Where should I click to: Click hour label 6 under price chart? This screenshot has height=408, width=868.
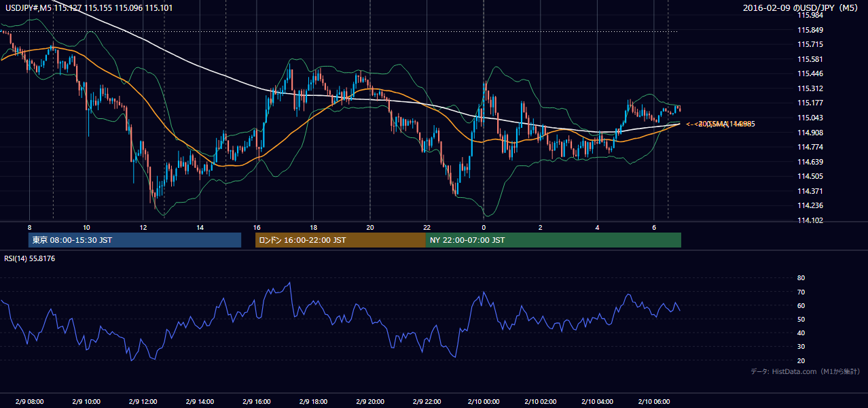[653, 227]
